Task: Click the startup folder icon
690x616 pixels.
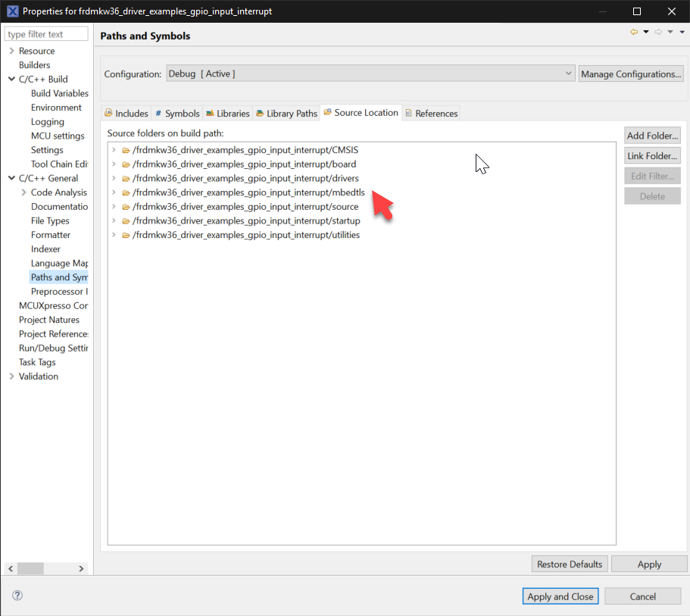Action: tap(126, 220)
